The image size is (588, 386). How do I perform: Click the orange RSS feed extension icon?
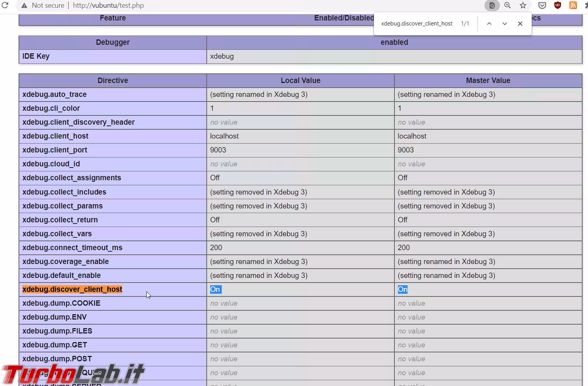pyautogui.click(x=573, y=5)
